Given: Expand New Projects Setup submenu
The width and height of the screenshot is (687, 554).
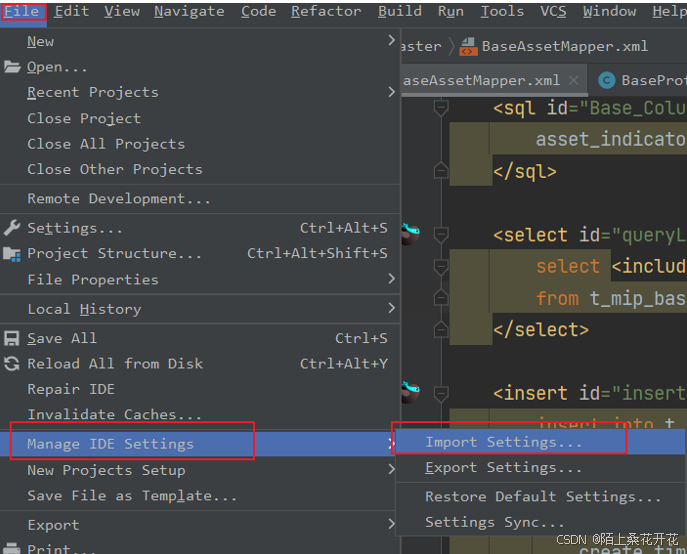Looking at the screenshot, I should pyautogui.click(x=200, y=470).
